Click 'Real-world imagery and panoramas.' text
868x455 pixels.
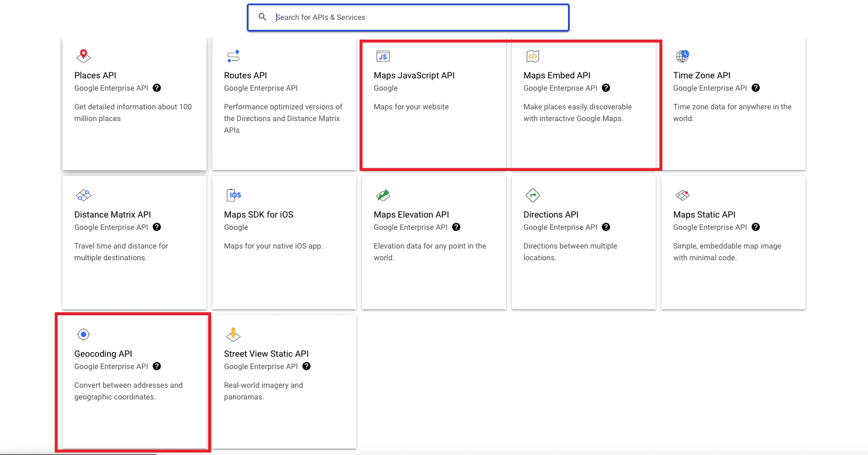tap(263, 391)
